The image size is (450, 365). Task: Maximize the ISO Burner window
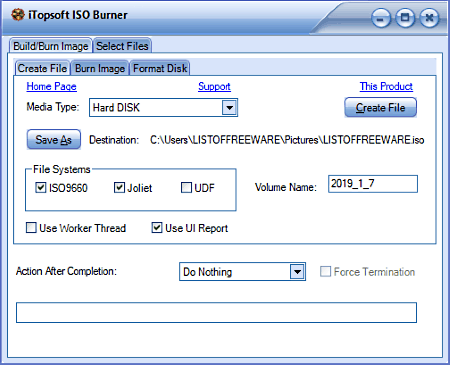click(x=405, y=18)
